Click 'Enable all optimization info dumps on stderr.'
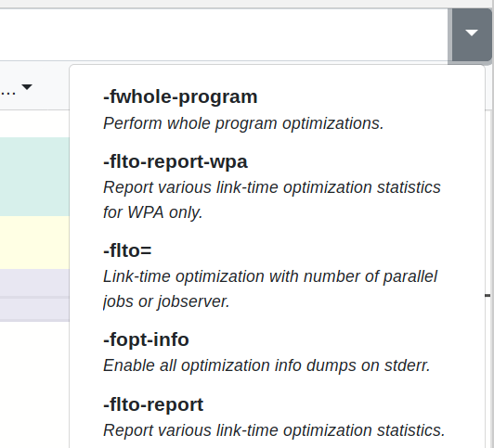494x448 pixels. [266, 365]
